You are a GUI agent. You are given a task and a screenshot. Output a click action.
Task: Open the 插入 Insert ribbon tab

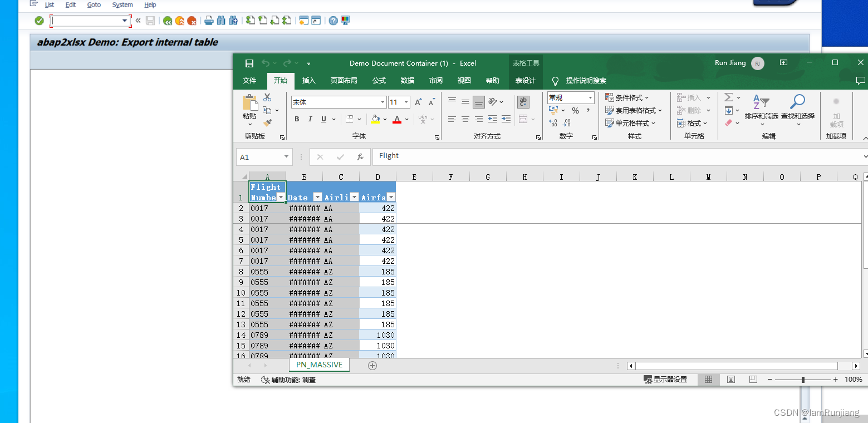point(309,81)
